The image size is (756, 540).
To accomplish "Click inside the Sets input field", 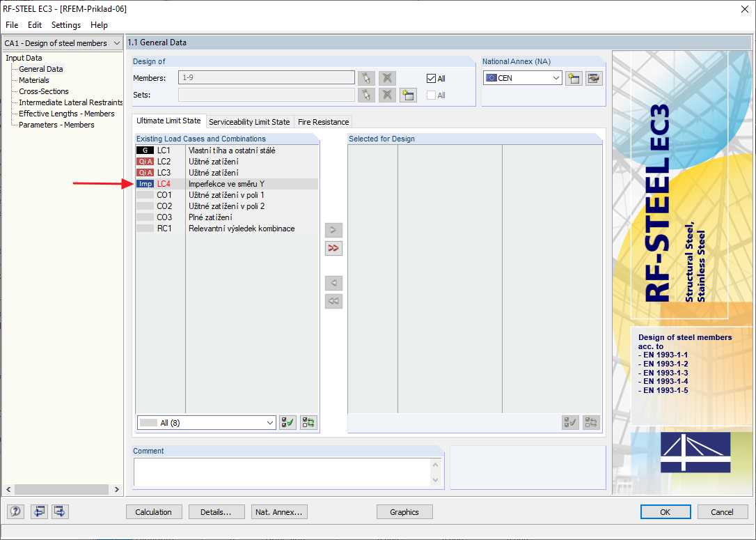I will point(267,95).
